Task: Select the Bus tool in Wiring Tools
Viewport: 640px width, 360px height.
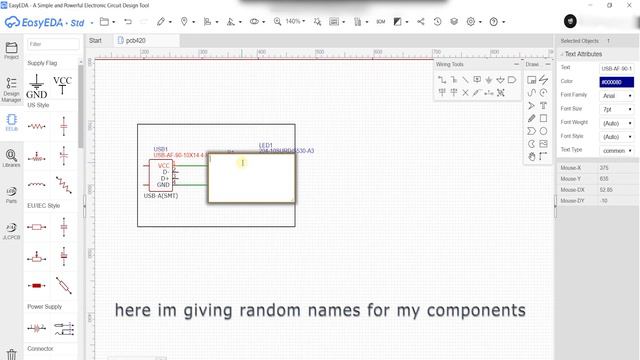Action: 453,80
